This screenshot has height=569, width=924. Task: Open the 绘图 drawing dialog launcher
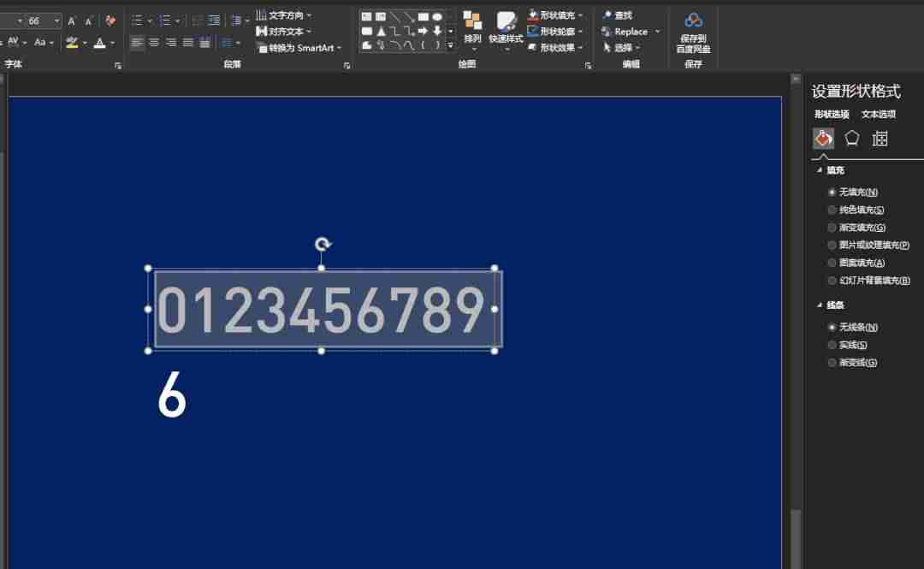(x=588, y=65)
